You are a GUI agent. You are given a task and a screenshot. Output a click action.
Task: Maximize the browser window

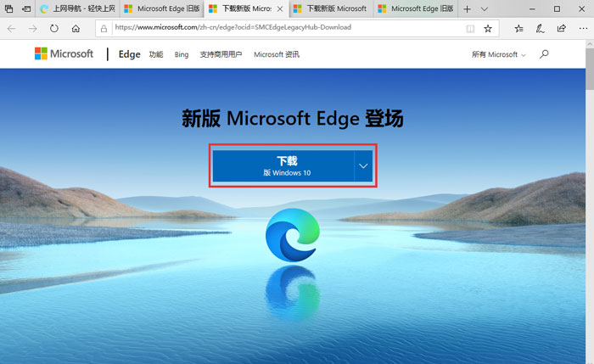coord(557,8)
